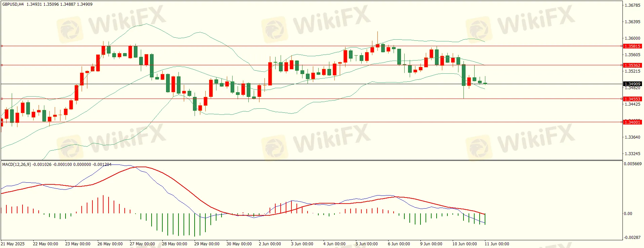This screenshot has width=644, height=248.
Task: Click the 21 May 2025 date label
Action: pos(13,244)
